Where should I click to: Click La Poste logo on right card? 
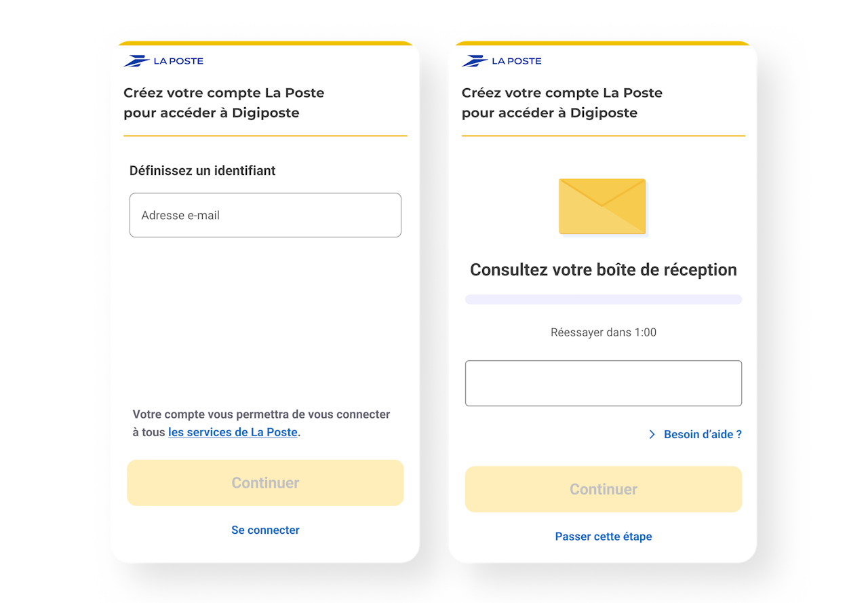pos(502,61)
